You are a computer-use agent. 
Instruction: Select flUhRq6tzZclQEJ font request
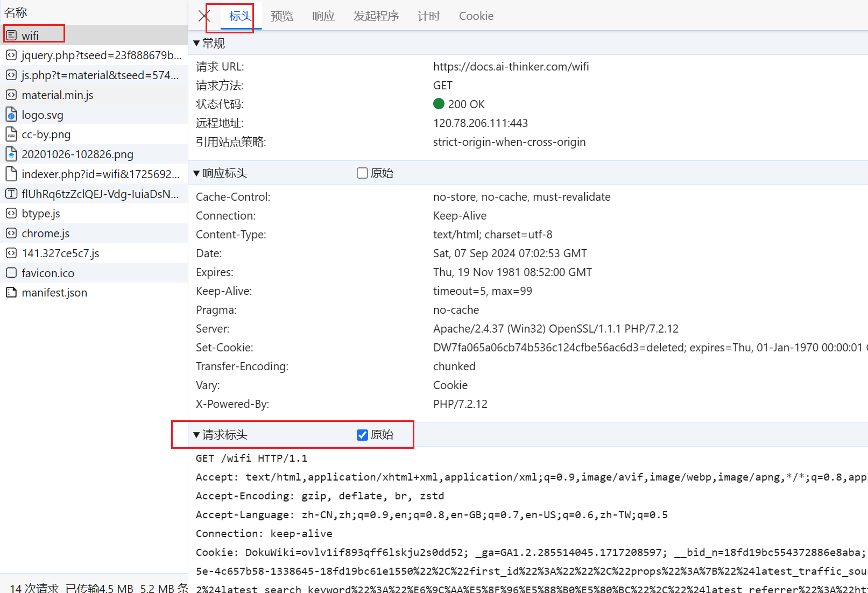(x=94, y=194)
